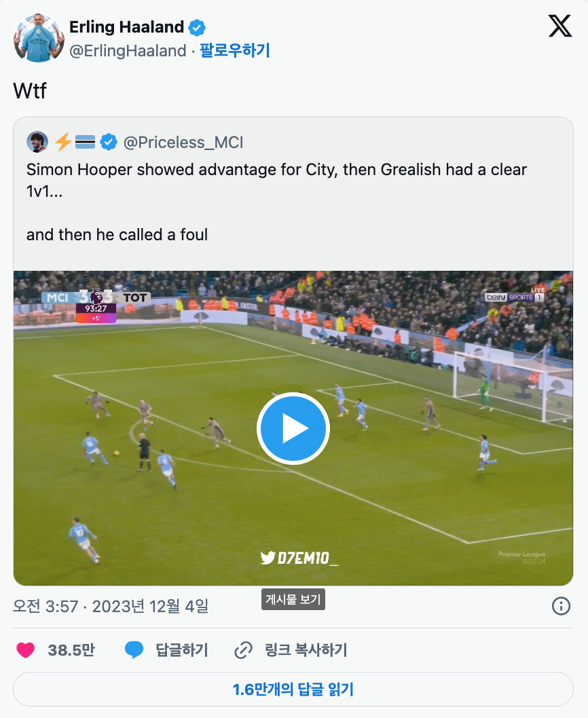Click 답글하기 to reply
The height and width of the screenshot is (718, 588).
(182, 650)
